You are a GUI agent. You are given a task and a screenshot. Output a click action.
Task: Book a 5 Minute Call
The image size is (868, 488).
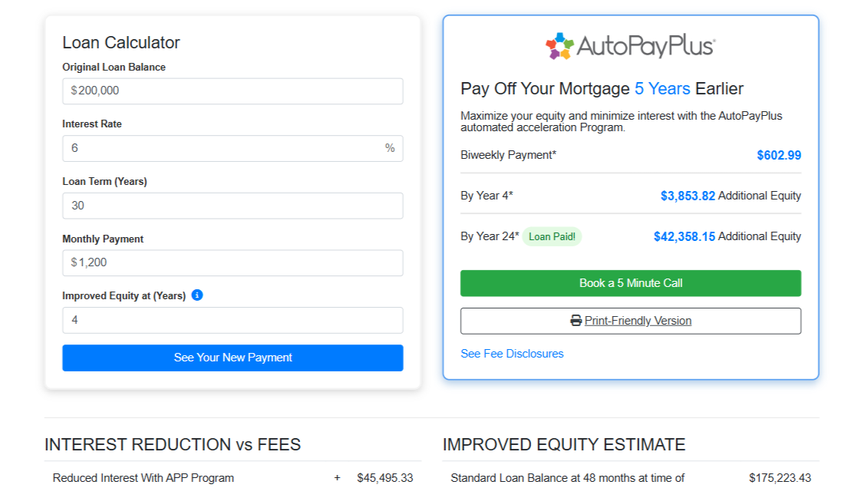pyautogui.click(x=630, y=283)
